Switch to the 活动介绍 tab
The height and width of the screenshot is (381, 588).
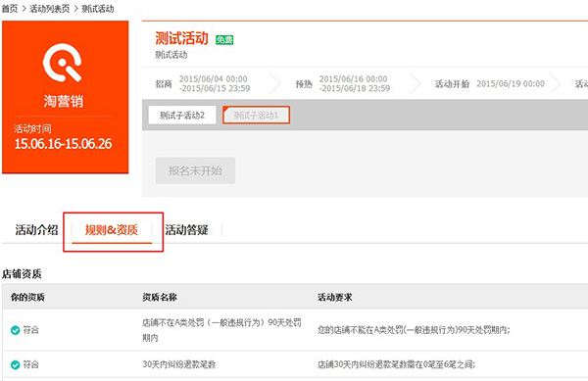(36, 229)
